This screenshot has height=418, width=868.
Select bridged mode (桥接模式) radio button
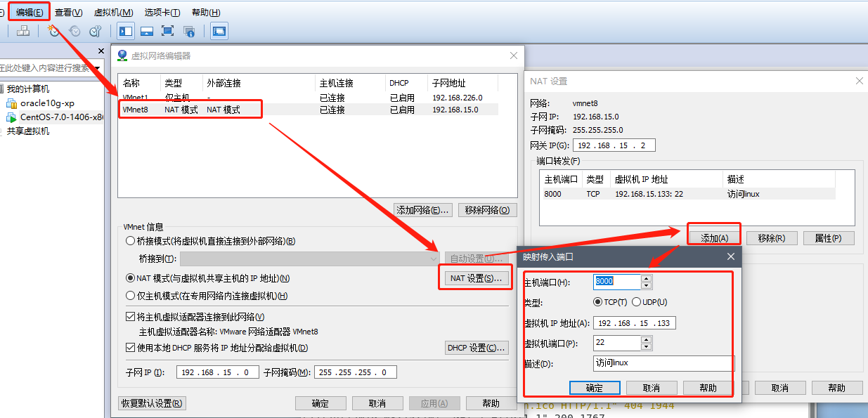(x=130, y=241)
